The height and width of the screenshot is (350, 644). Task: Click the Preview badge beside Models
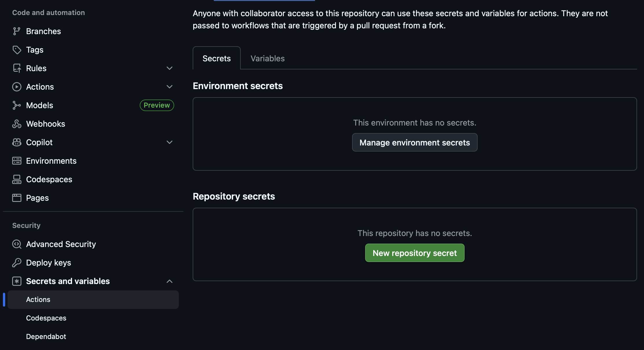click(157, 105)
